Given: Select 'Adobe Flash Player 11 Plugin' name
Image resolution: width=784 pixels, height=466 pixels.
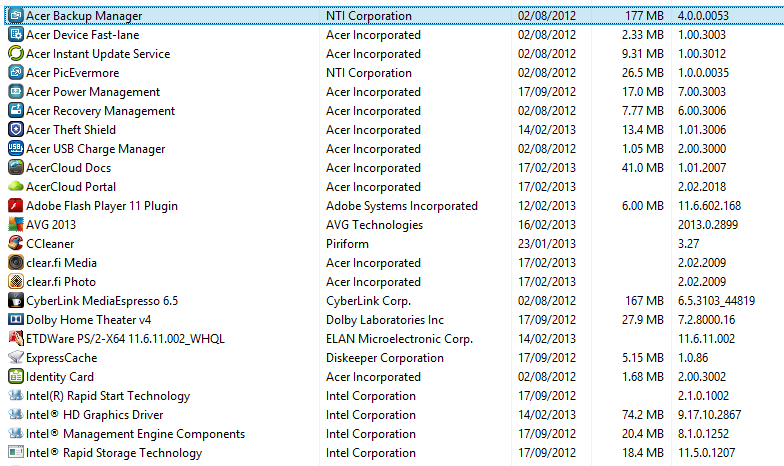Looking at the screenshot, I should point(102,206).
